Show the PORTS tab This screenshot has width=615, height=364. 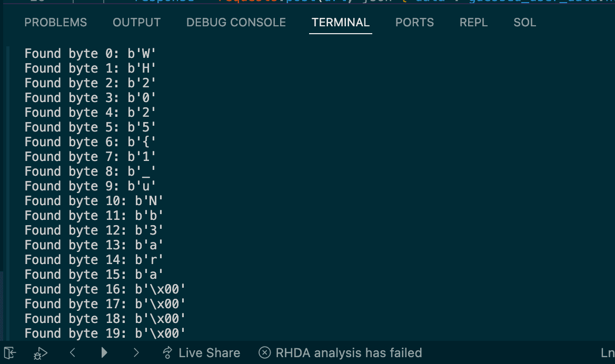tap(414, 22)
